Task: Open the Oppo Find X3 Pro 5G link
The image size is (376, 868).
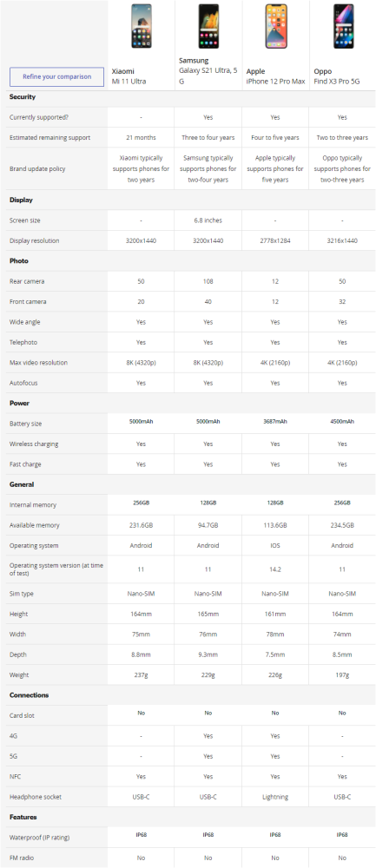Action: point(337,76)
